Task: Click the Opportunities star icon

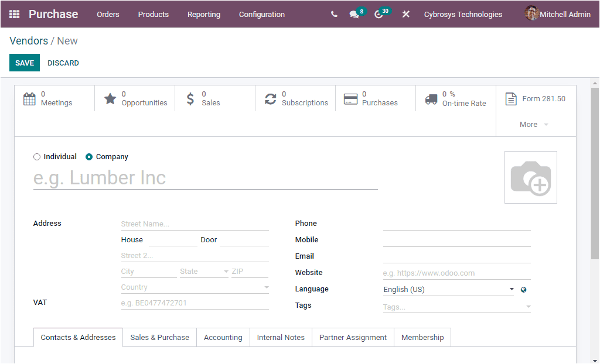Action: click(111, 98)
